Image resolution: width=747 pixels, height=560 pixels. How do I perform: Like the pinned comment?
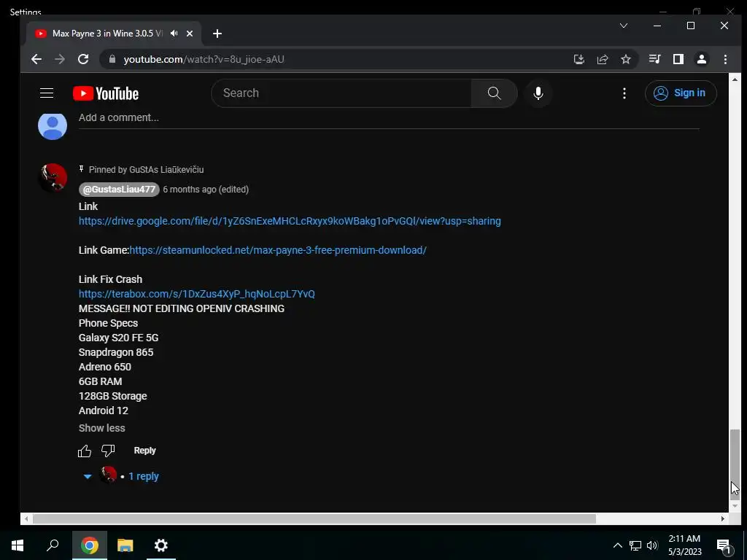coord(85,451)
